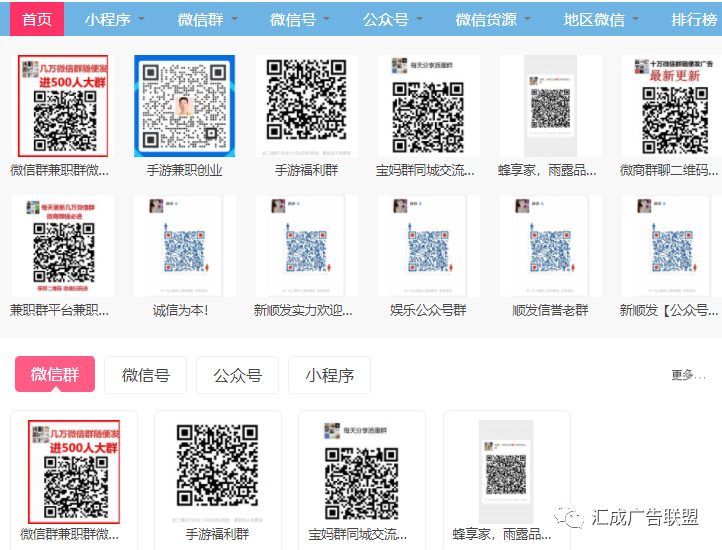Open the lower card 宝妈群同城交流 QR image

362,472
